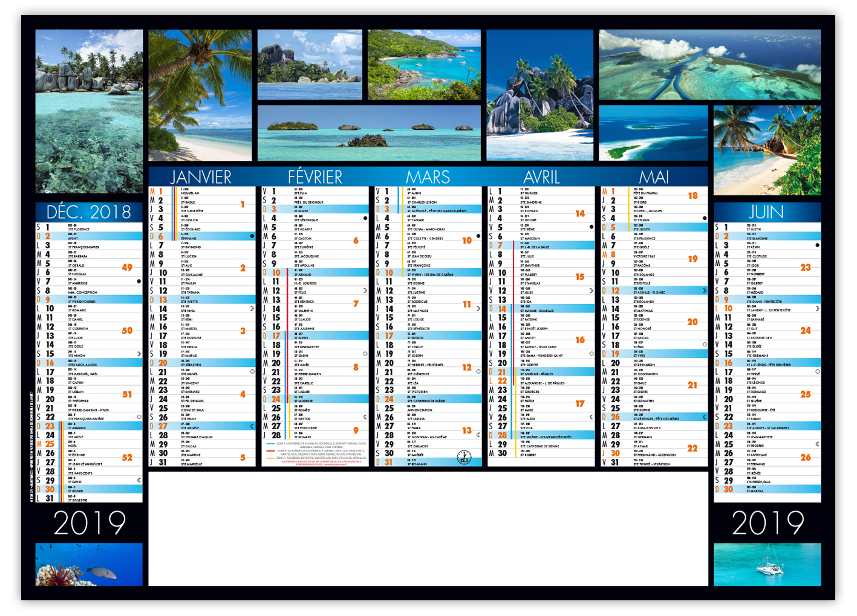Select the FÉVRIER month header
857x616 pixels.
[x=315, y=177]
